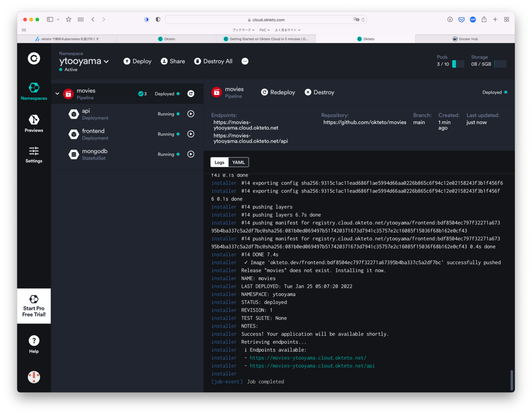Switch to Getting Started on Okteto Cloud tab
This screenshot has width=532, height=415.
[x=266, y=39]
